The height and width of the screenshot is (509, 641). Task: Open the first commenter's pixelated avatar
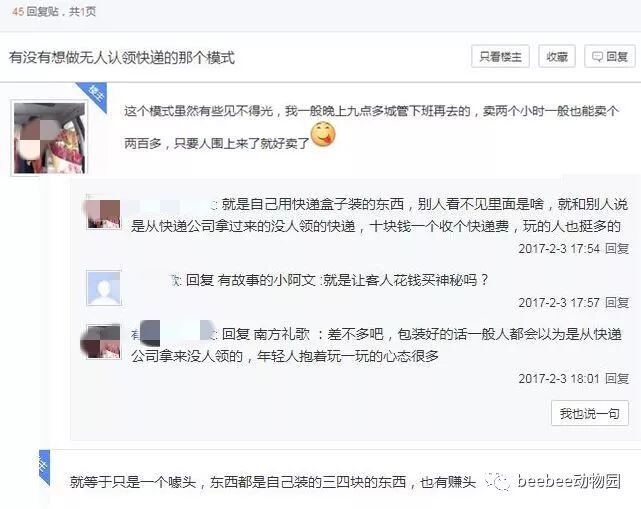104,213
